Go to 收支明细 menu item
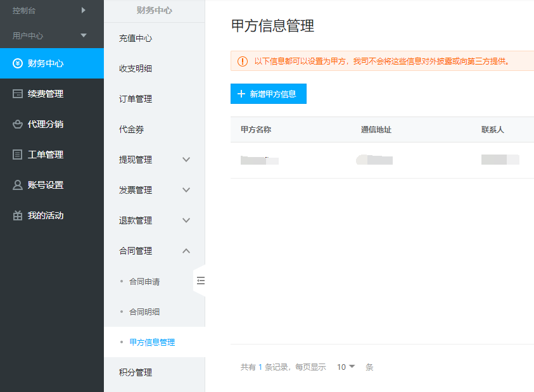This screenshot has height=392, width=534. [x=136, y=68]
